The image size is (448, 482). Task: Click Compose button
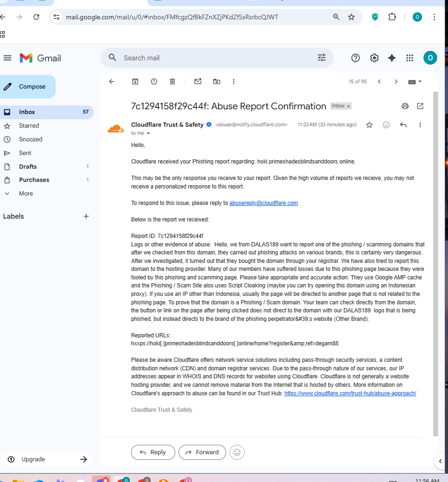(27, 87)
